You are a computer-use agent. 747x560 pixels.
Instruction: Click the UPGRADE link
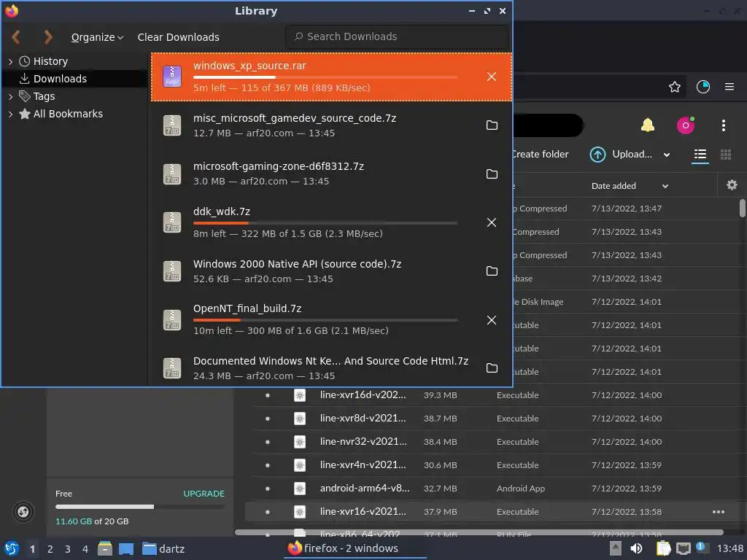click(x=204, y=494)
